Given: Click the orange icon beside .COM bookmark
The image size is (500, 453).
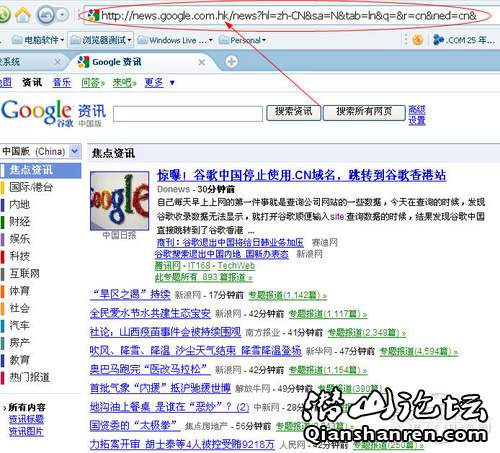Looking at the screenshot, I should [418, 40].
